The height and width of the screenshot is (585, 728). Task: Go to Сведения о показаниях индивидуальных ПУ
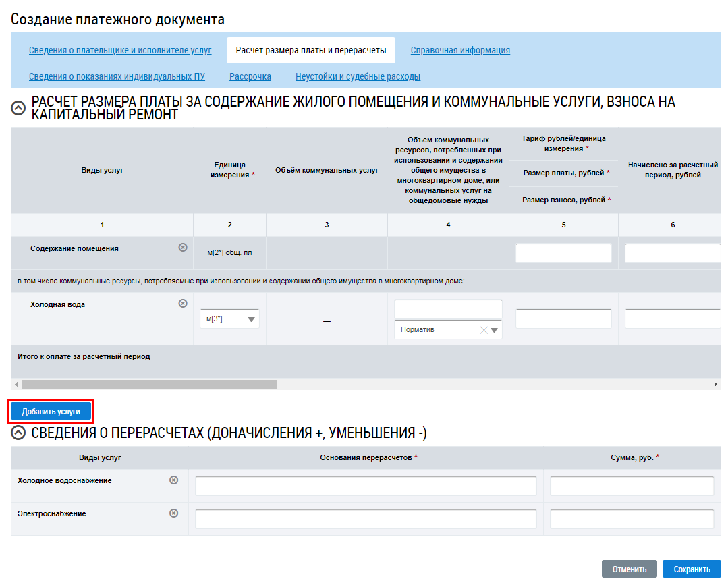pos(117,76)
